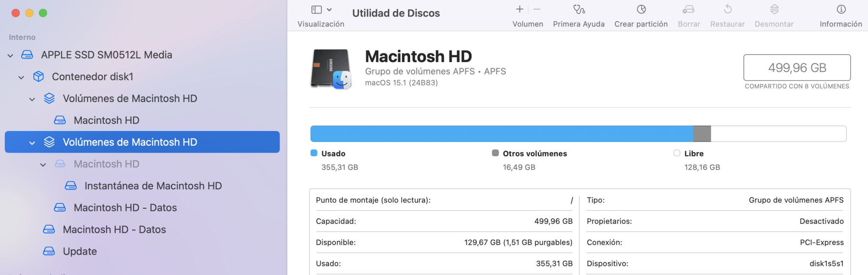Click the blue Usado legend swatch
The height and width of the screenshot is (275, 868).
coord(314,153)
